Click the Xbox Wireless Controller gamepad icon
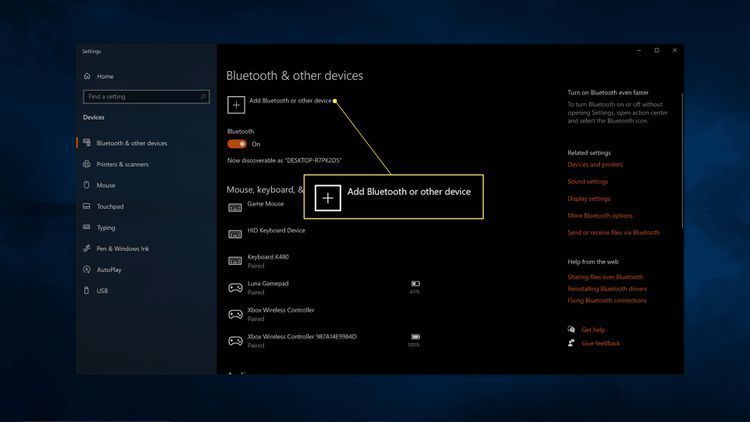 pos(235,313)
